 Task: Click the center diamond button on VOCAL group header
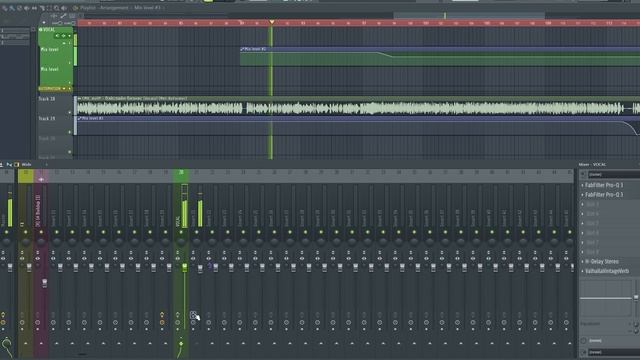coord(63,36)
